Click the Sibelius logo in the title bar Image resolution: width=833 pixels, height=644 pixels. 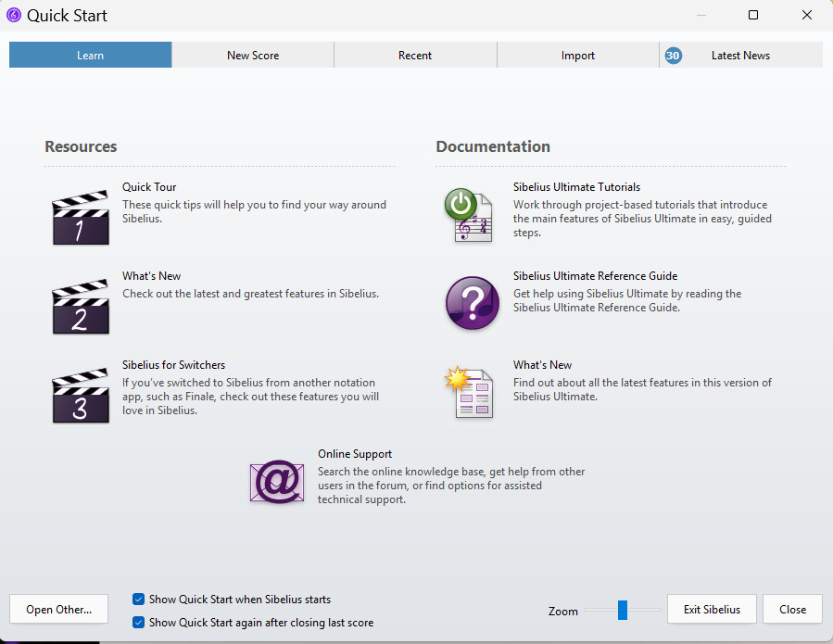(13, 15)
